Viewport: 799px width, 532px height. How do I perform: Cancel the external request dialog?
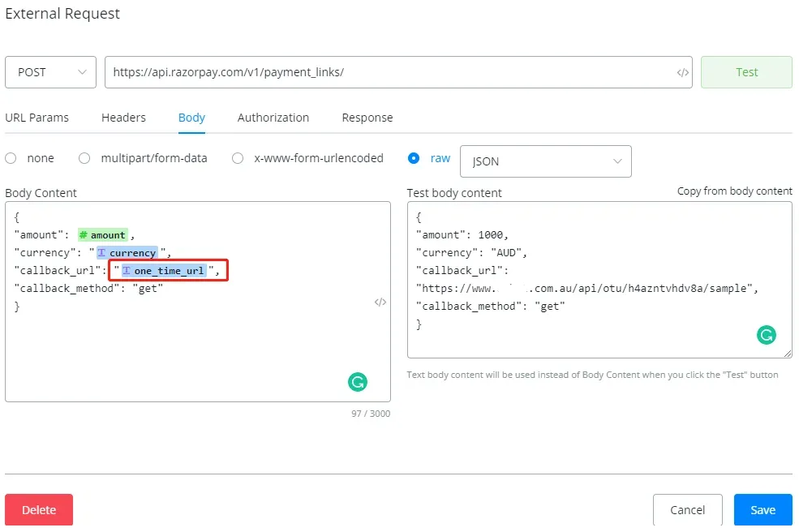point(687,509)
